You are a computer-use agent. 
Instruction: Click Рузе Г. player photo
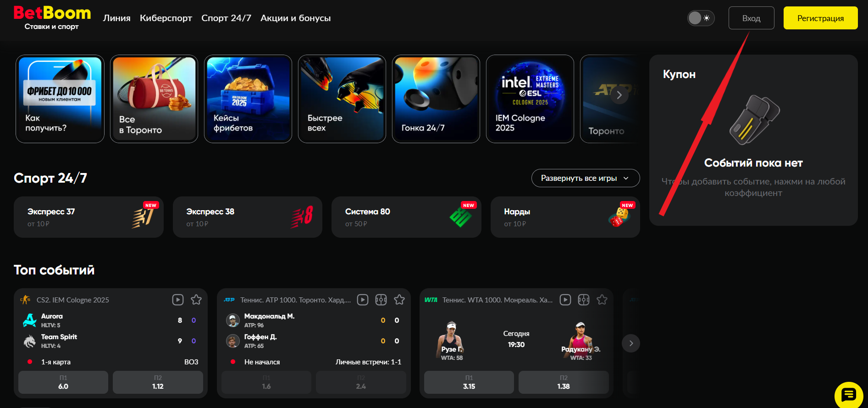pos(451,340)
